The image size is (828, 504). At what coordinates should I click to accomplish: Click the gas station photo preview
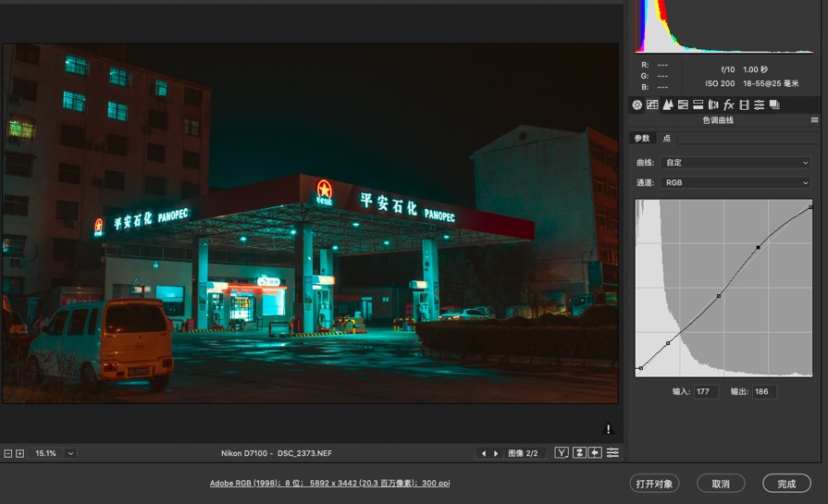[x=310, y=223]
